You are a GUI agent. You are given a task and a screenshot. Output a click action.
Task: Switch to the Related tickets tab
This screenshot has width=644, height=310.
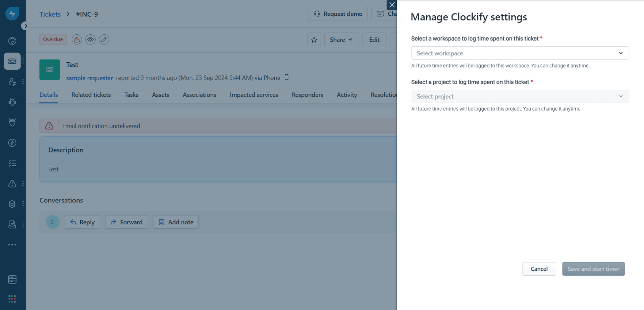pyautogui.click(x=91, y=95)
